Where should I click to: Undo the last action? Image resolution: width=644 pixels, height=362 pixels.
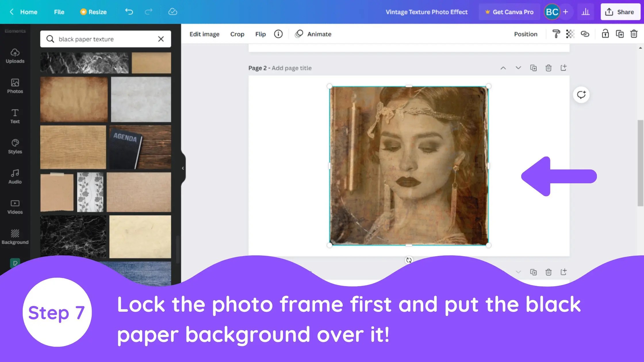pyautogui.click(x=129, y=12)
